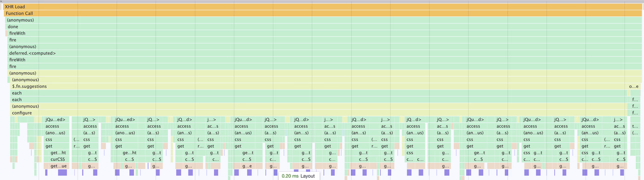
Task: Click the (anonymous) frame directly above configure
Action: (x=318, y=106)
